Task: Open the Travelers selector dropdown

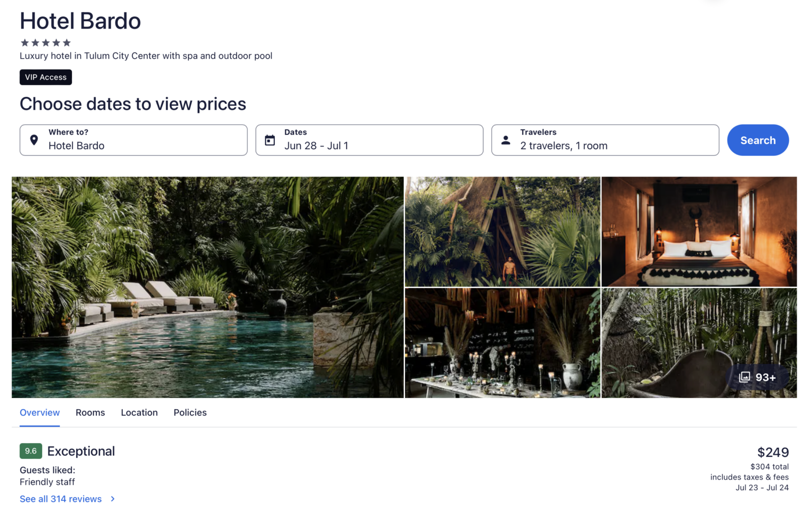Action: coord(605,140)
